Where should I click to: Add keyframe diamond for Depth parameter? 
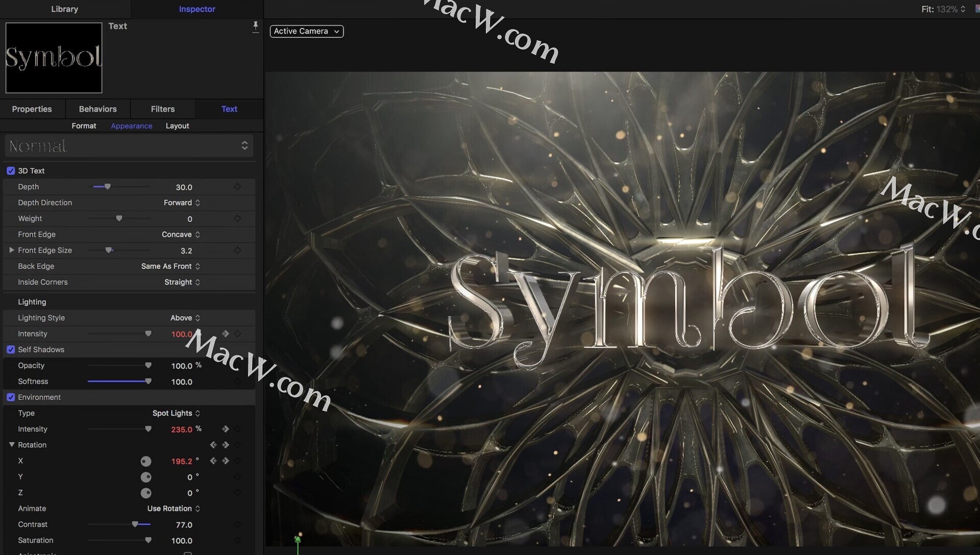tap(237, 187)
